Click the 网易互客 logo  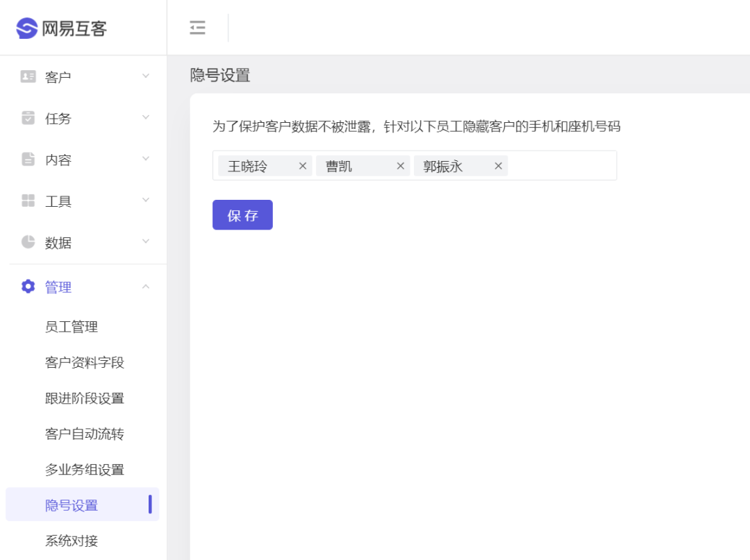[x=61, y=28]
